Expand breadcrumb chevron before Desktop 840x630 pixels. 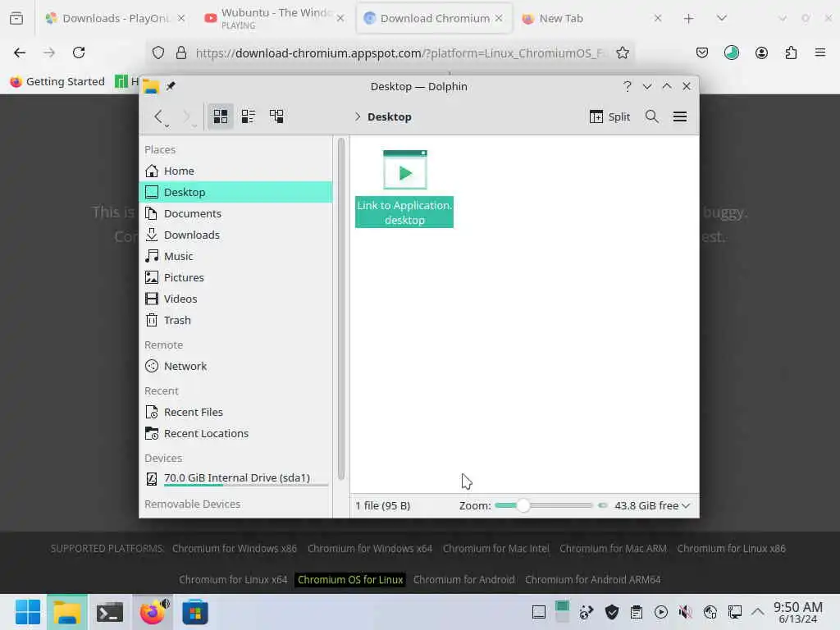tap(358, 116)
